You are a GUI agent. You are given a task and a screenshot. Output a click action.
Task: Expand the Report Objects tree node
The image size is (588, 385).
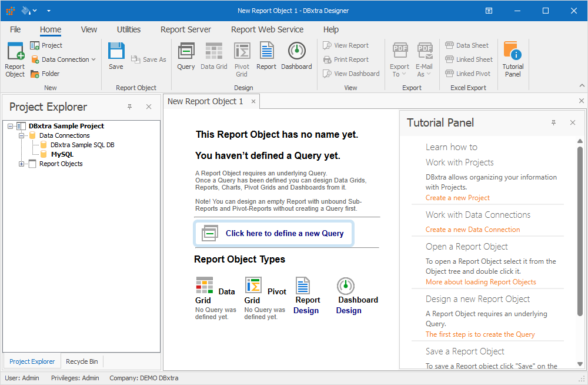tap(21, 164)
